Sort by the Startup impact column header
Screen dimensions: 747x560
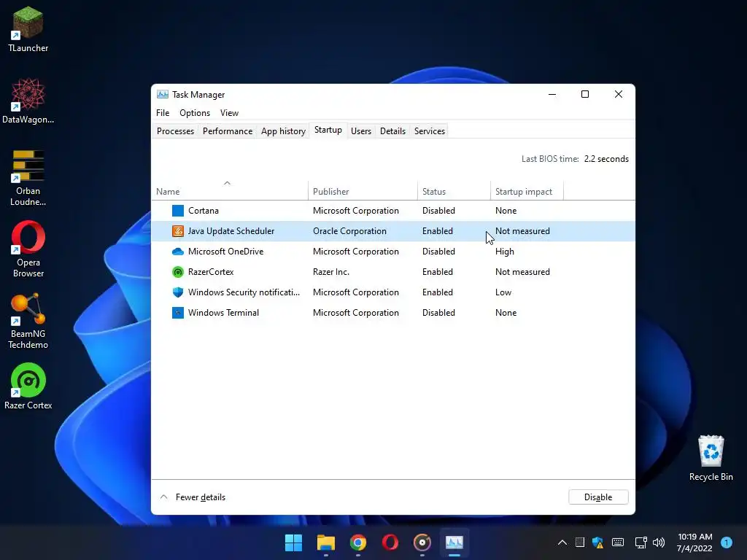(527, 192)
